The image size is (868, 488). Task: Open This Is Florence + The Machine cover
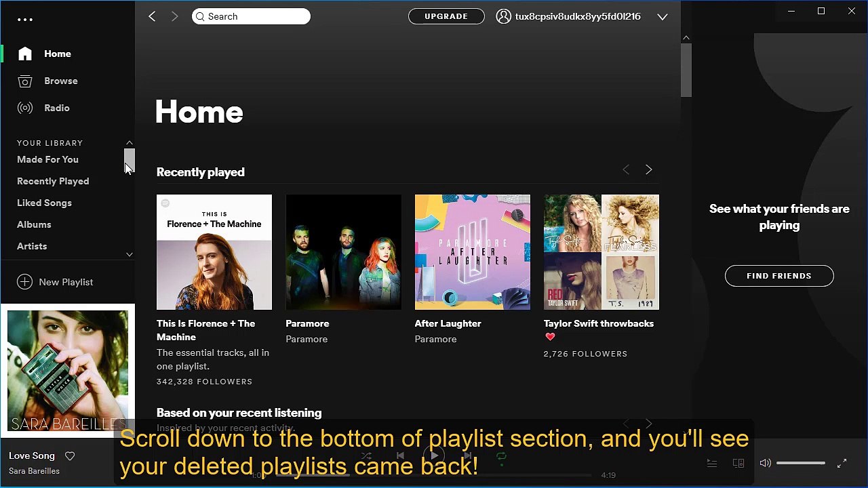pyautogui.click(x=214, y=252)
